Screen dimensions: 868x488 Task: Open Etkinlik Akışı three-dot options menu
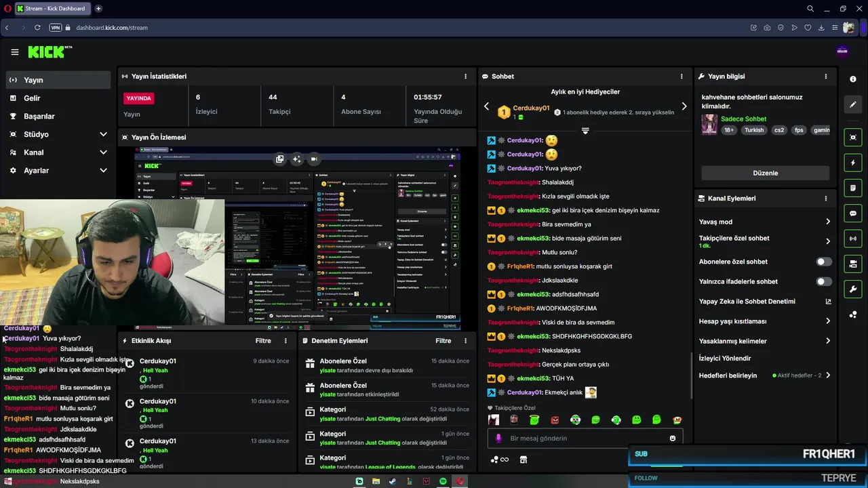click(285, 341)
